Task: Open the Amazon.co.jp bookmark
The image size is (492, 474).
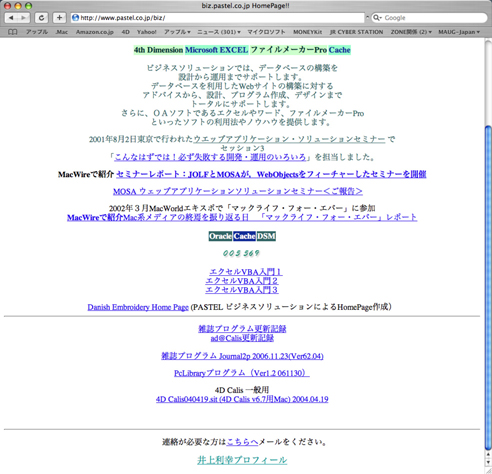Action: [x=95, y=32]
